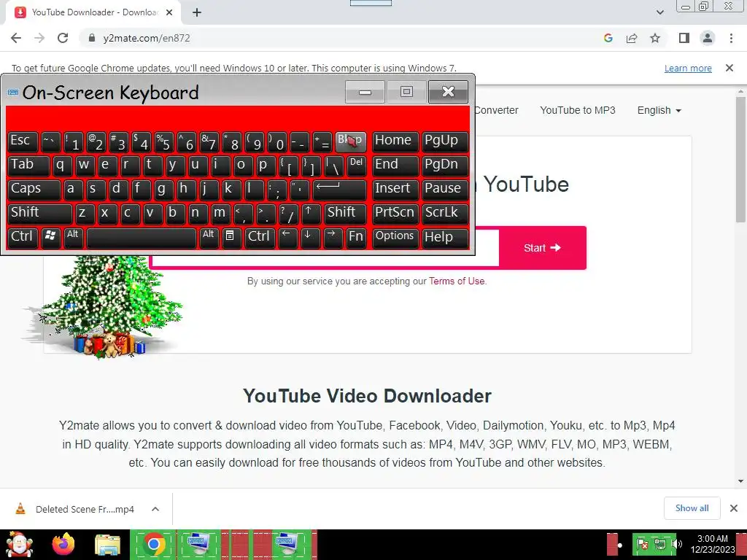This screenshot has height=560, width=747.
Task: Open the Google lens icon in address bar
Action: click(x=608, y=38)
